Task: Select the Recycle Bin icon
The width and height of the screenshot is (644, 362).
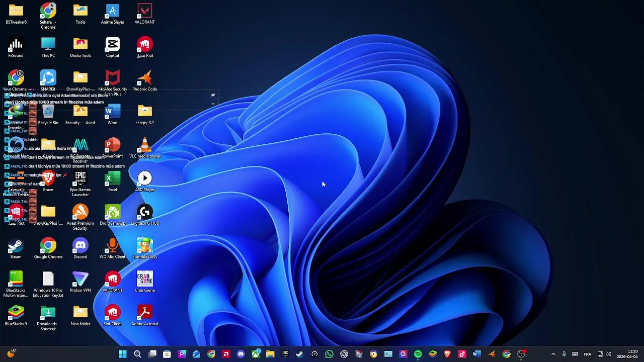Action: (x=48, y=115)
